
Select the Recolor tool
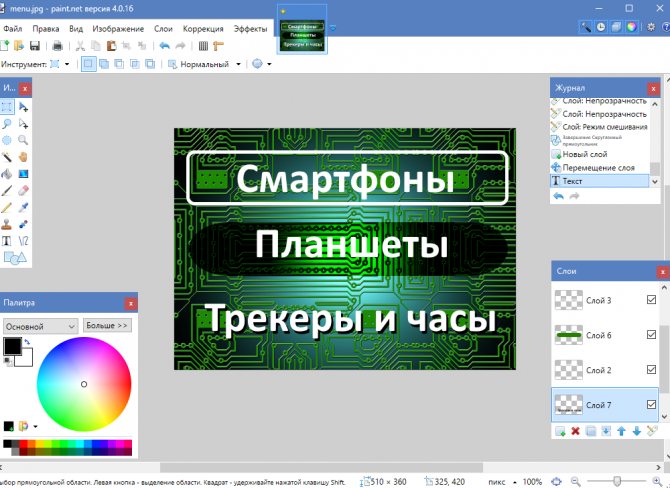(24, 224)
